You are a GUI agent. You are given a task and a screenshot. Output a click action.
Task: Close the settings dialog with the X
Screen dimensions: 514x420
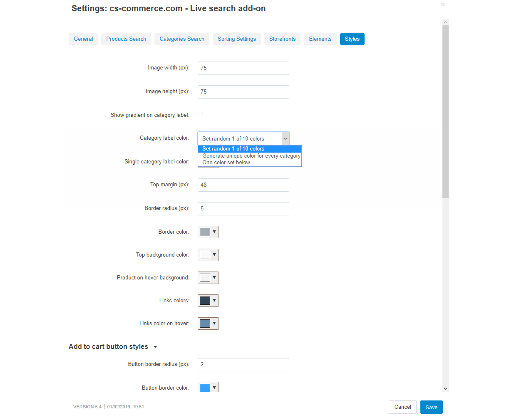coord(442,5)
